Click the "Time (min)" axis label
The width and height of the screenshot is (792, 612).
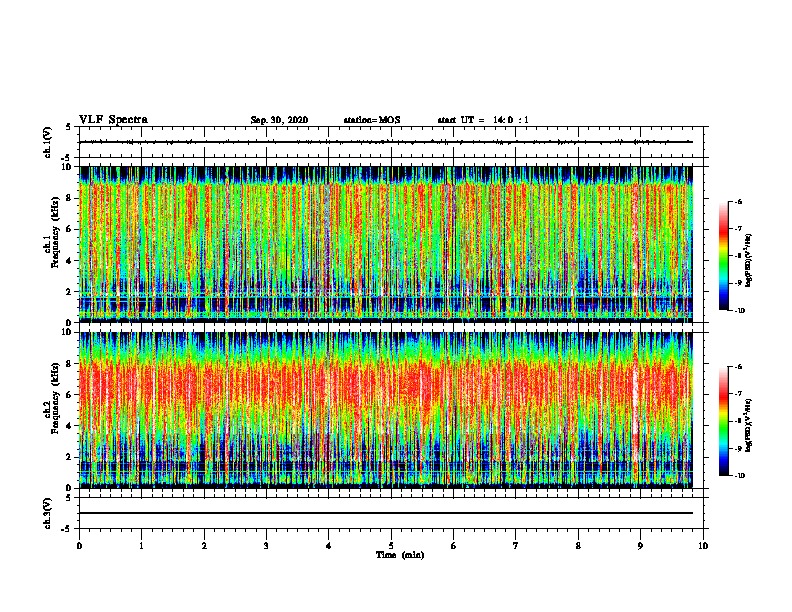[x=400, y=555]
